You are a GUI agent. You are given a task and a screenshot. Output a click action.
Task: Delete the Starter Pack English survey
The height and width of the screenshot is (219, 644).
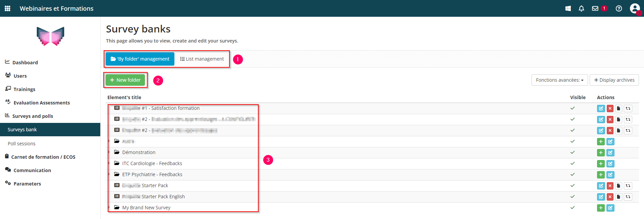610,197
